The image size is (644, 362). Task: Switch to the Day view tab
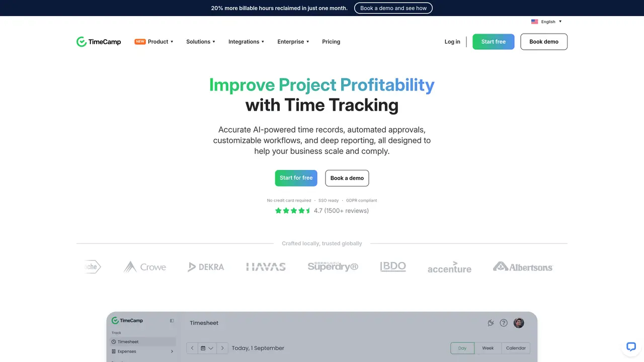click(x=462, y=348)
